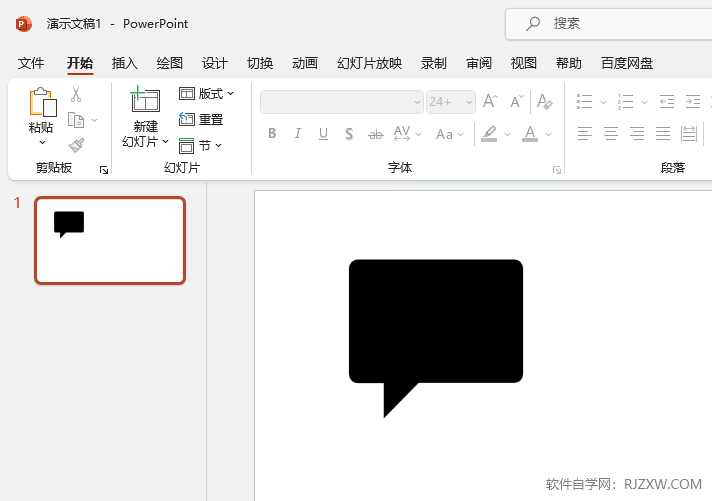This screenshot has height=501, width=712.
Task: Click the 搜索 search box
Action: [608, 24]
